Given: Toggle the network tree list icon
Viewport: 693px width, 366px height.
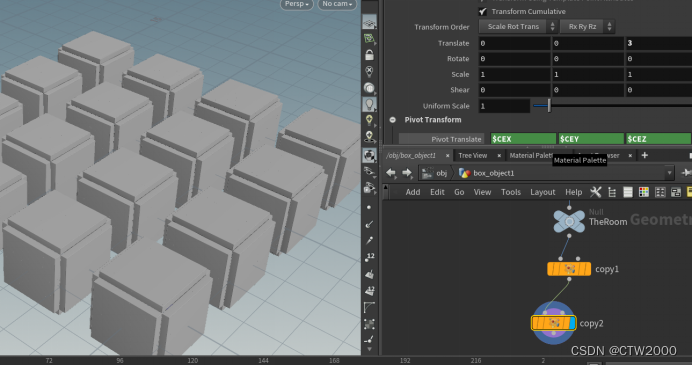Looking at the screenshot, I should tap(612, 192).
